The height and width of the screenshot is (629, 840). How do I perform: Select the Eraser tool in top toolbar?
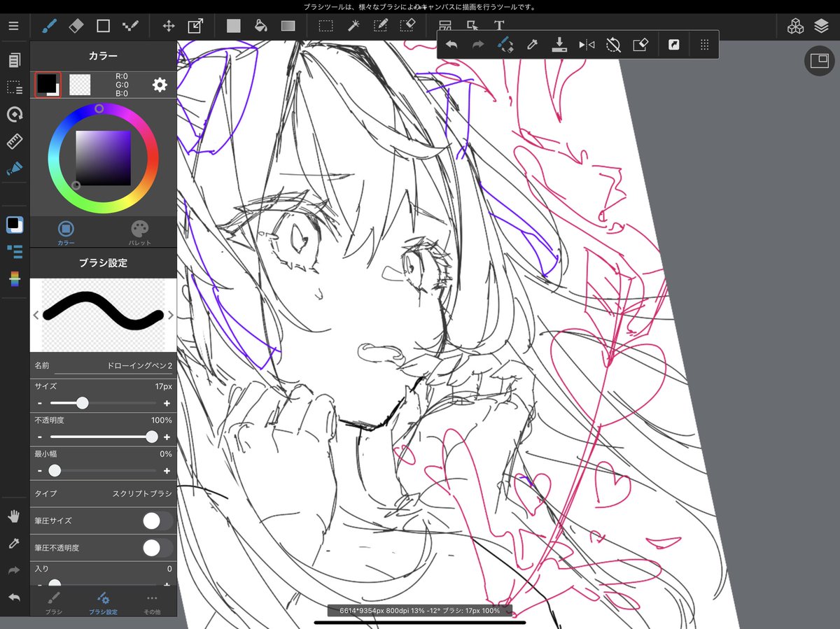pos(76,26)
